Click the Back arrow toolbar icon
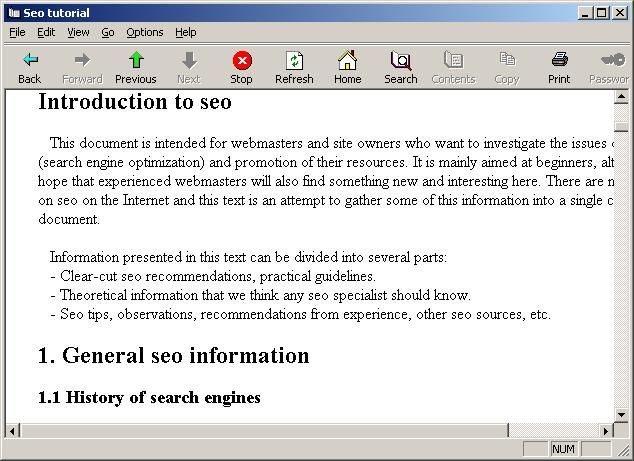 (x=30, y=61)
